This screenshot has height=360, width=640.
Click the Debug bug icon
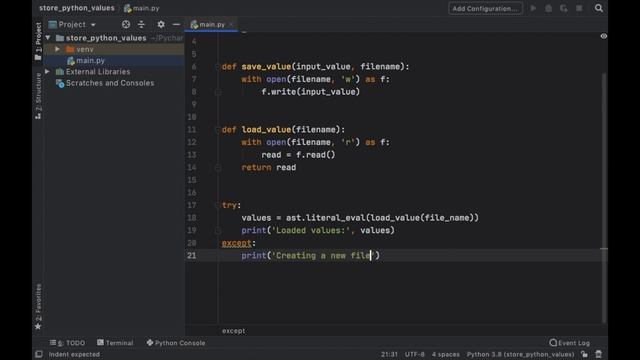[549, 8]
